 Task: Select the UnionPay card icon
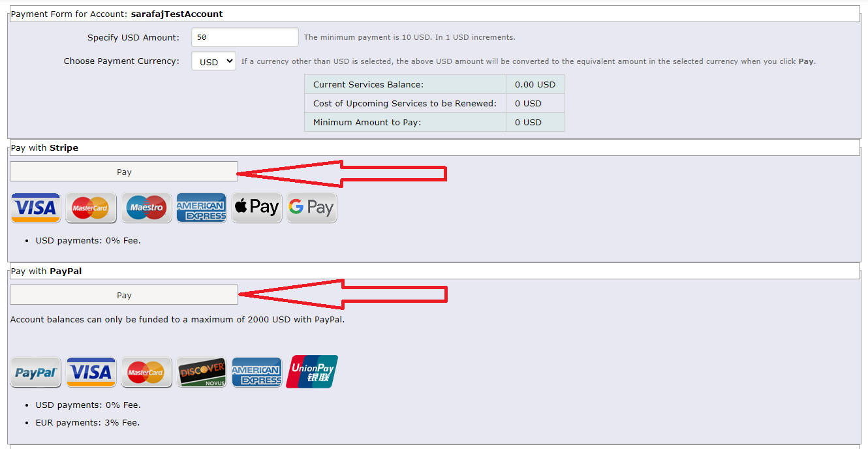point(312,372)
